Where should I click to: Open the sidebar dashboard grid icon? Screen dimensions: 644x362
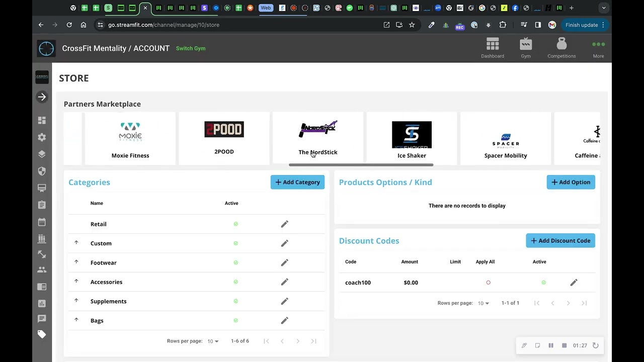42,121
